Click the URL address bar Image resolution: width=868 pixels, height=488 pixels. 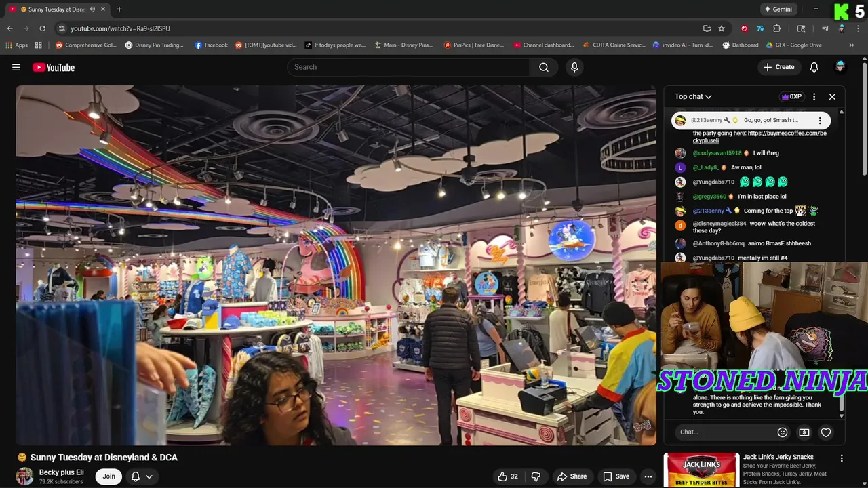tap(380, 28)
